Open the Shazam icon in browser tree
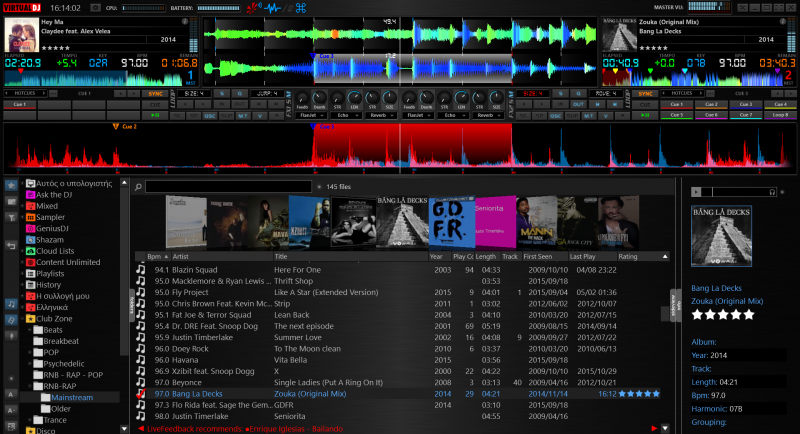 pyautogui.click(x=30, y=240)
